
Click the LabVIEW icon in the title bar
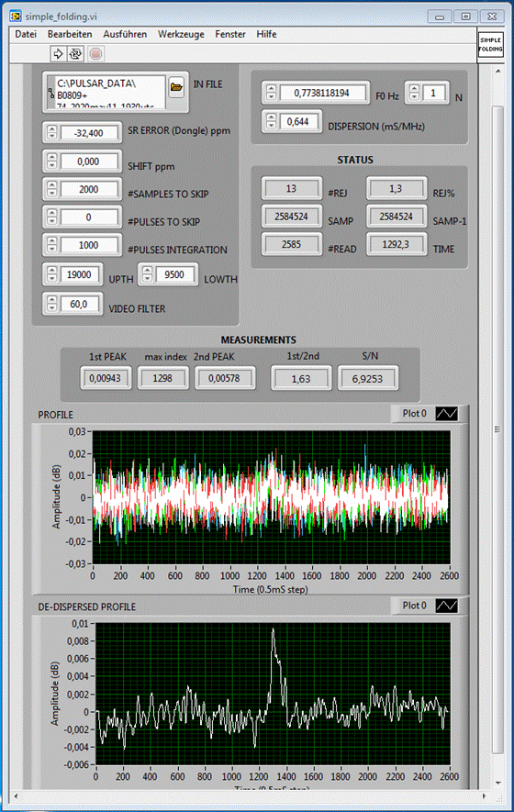[16, 16]
